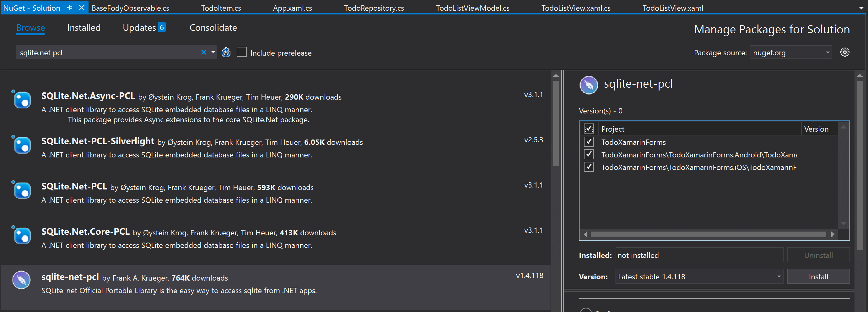Click the Install button
Screen dimensions: 868x312
tap(818, 276)
